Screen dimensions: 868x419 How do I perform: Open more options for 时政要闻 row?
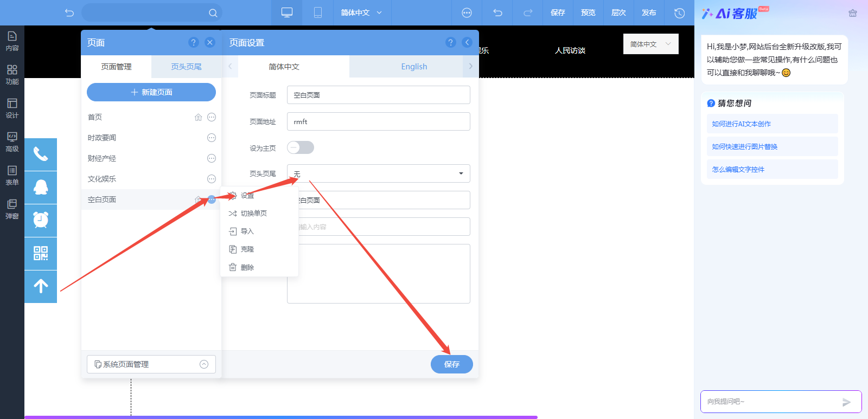click(x=212, y=138)
